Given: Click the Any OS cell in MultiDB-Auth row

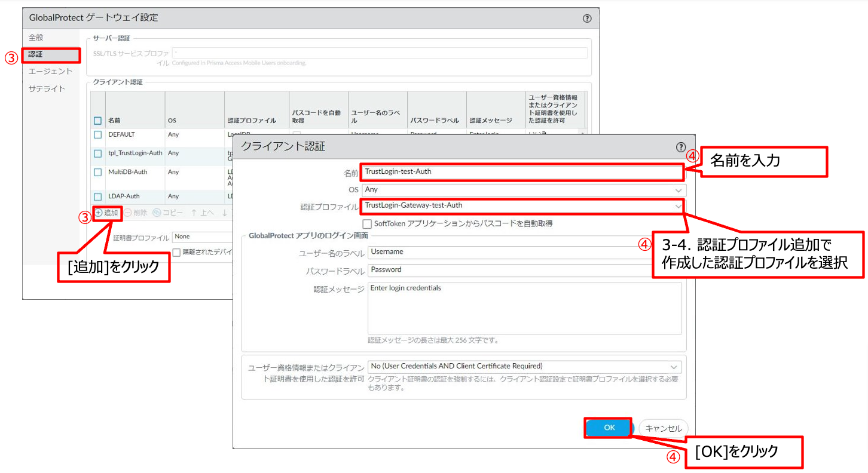Looking at the screenshot, I should pos(173,172).
